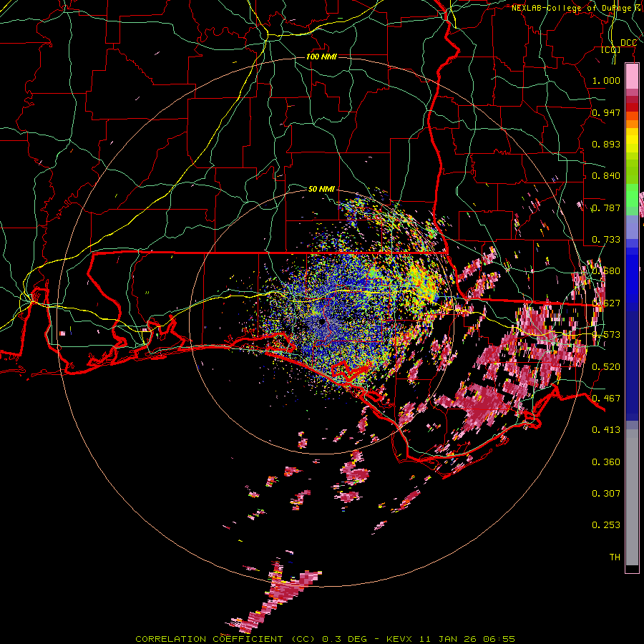This screenshot has height=644, width=644.
Task: Click the 0.947 legend value
Action: pyautogui.click(x=606, y=112)
